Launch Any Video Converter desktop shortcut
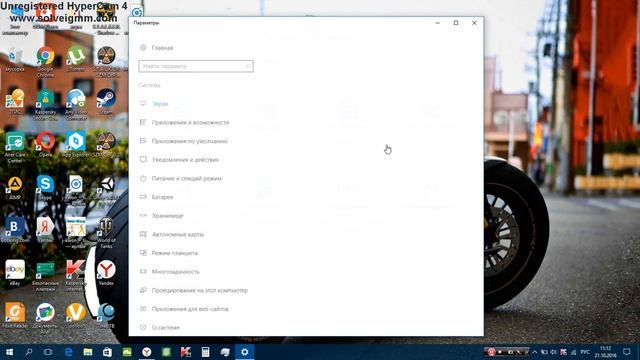This screenshot has height=360, width=640. point(76,104)
